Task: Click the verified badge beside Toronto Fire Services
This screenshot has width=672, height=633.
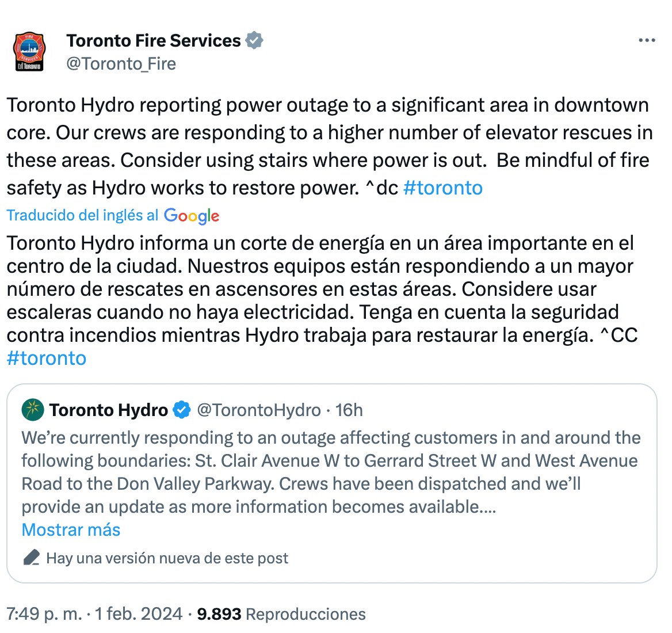Action: pyautogui.click(x=254, y=41)
